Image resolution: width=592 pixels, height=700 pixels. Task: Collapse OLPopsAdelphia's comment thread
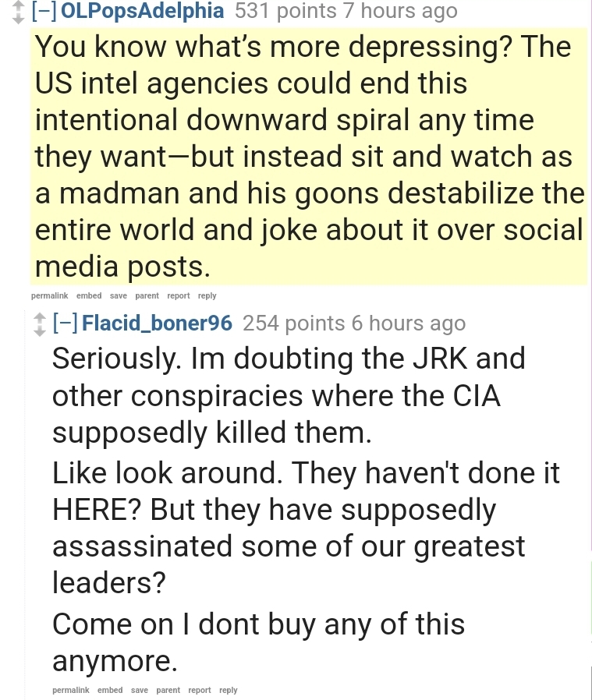44,11
